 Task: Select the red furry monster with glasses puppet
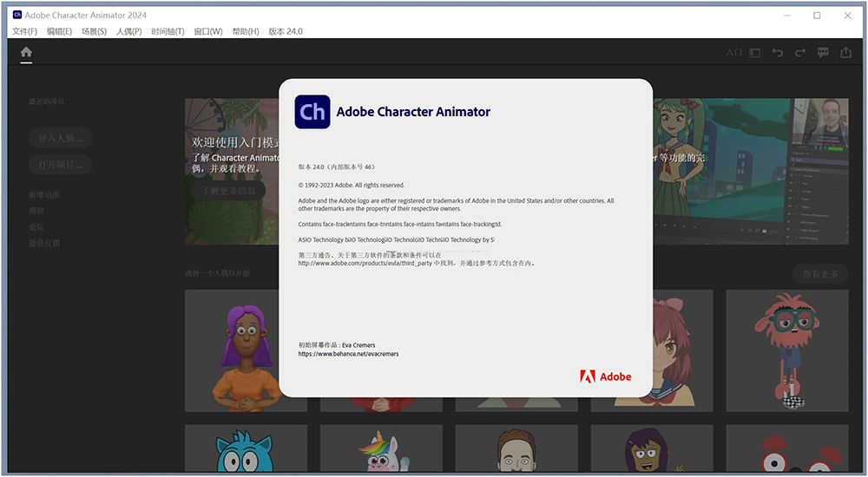[787, 351]
